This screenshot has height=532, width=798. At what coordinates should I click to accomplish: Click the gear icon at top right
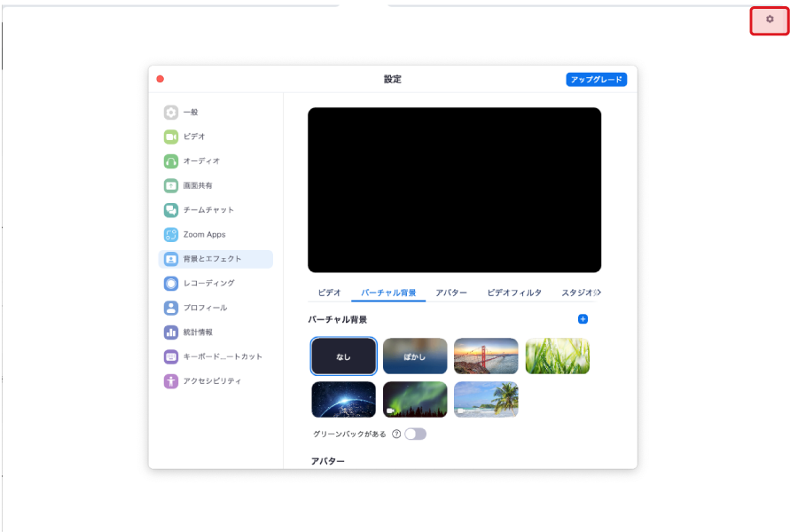(770, 20)
